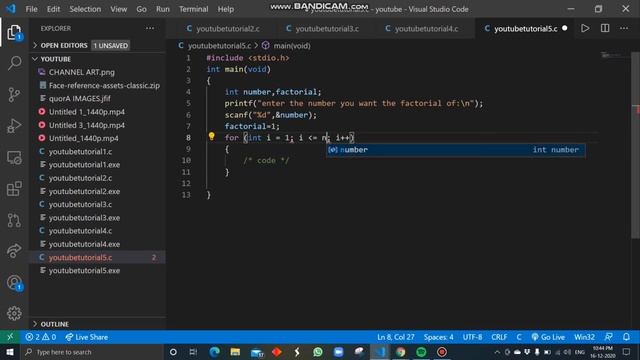This screenshot has width=640, height=360.
Task: Open File Explorer from taskbar
Action: click(x=235, y=352)
